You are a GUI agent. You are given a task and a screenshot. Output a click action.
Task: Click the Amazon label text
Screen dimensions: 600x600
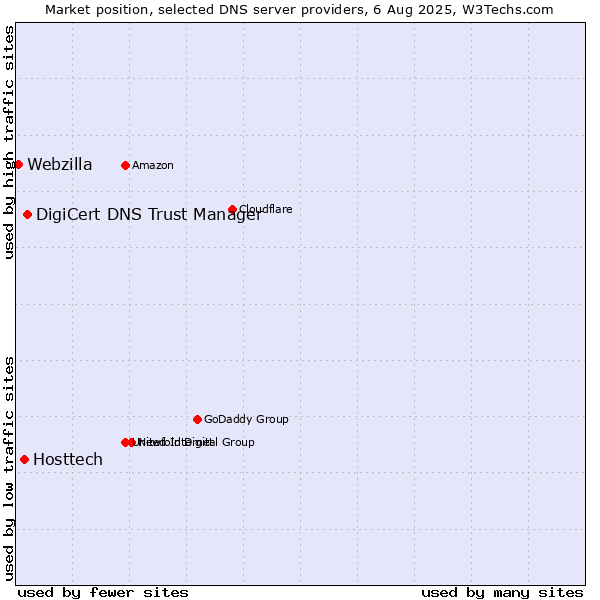tap(153, 165)
